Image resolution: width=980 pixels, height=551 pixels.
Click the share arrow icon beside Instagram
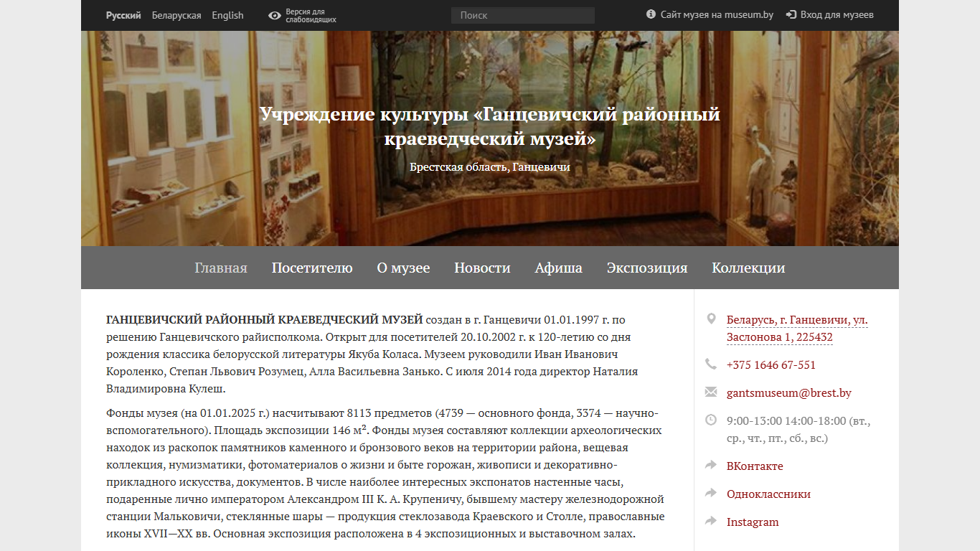(x=711, y=521)
